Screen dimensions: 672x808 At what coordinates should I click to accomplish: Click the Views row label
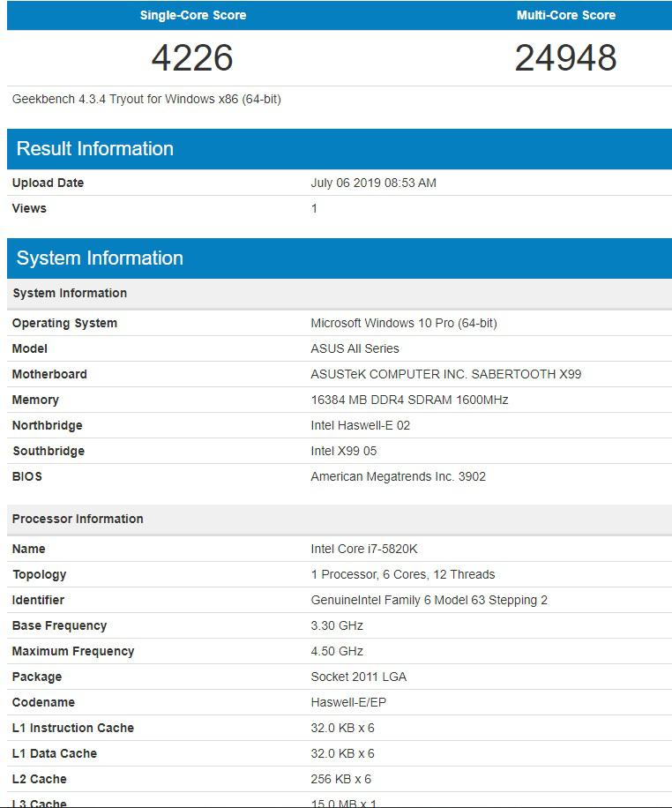[x=29, y=208]
